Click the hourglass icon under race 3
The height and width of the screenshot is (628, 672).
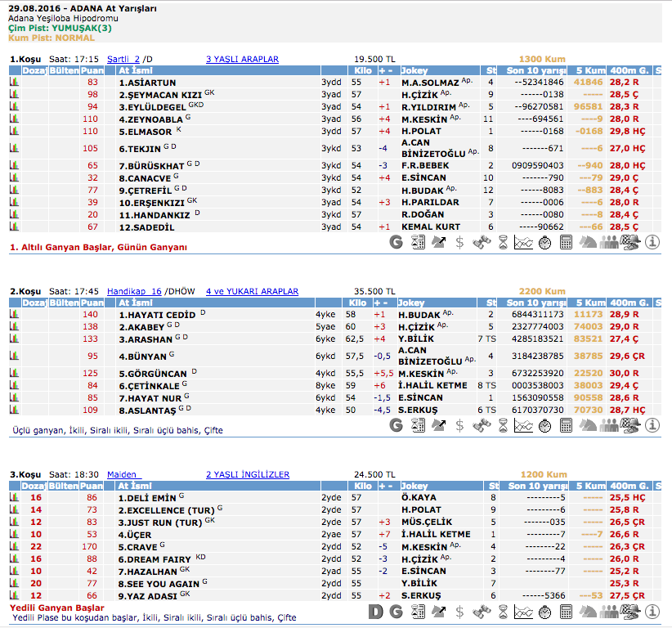[x=503, y=611]
